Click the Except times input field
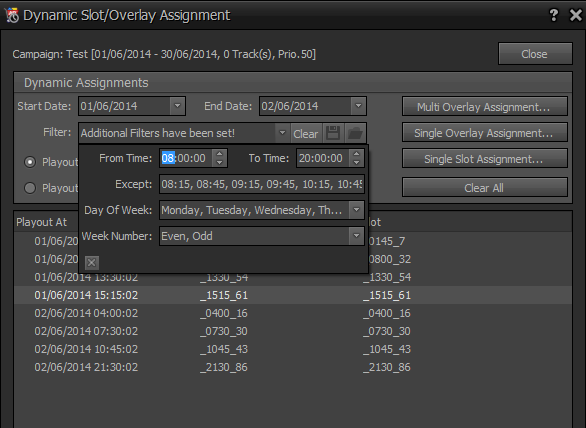 [x=262, y=184]
